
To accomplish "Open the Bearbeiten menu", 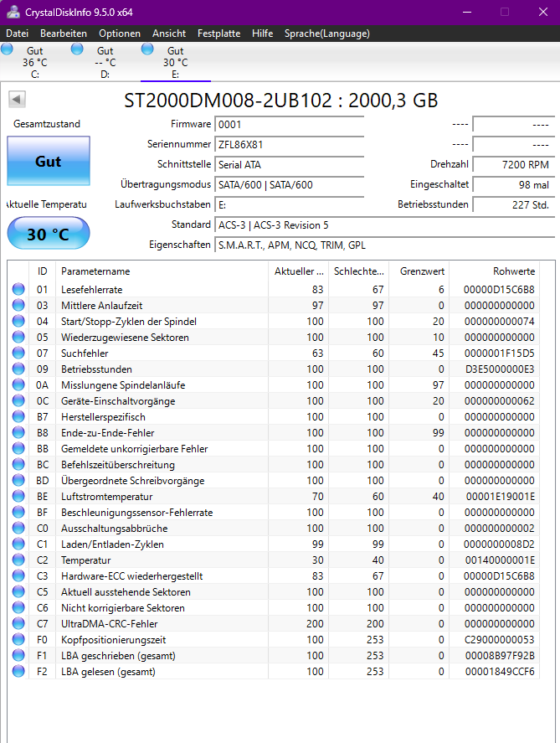I will pos(64,34).
